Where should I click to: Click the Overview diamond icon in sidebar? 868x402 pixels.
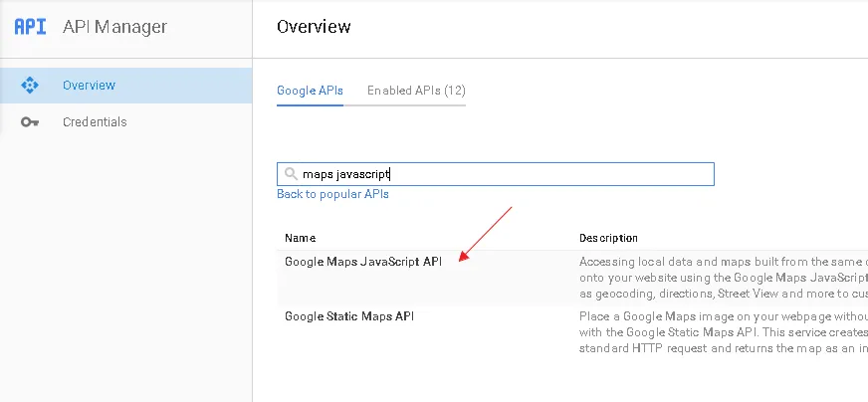tap(30, 86)
